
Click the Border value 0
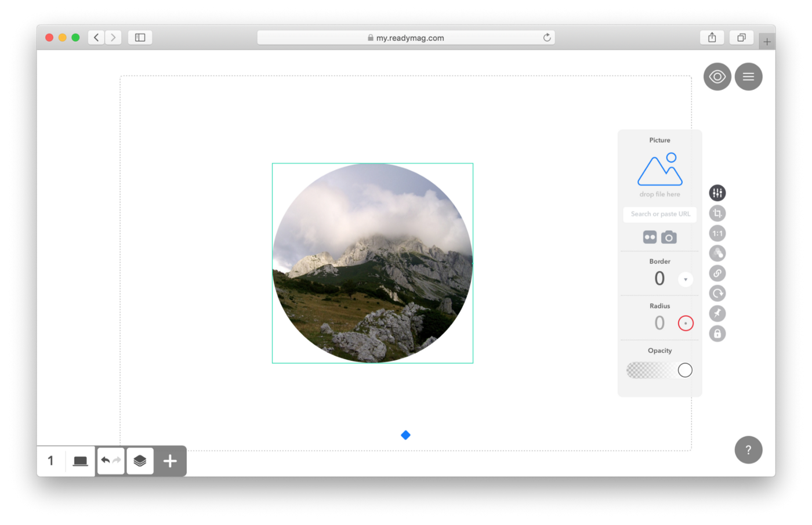[x=659, y=278]
